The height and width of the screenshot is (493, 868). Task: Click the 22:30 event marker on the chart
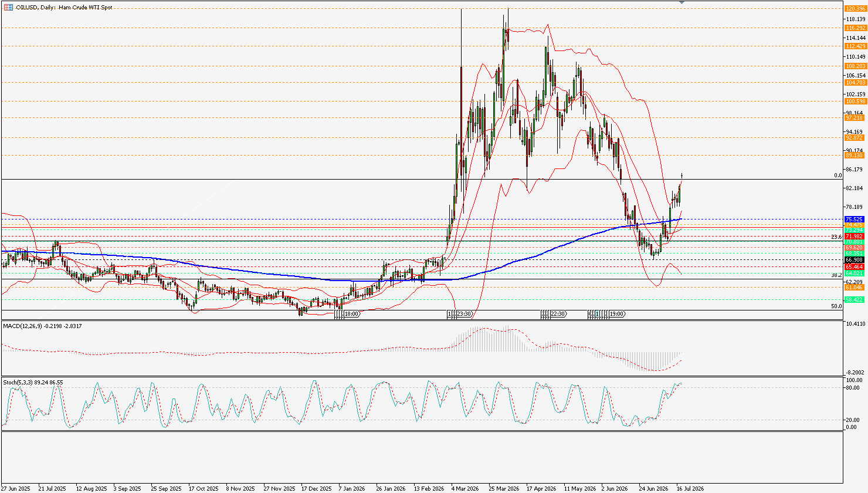558,314
